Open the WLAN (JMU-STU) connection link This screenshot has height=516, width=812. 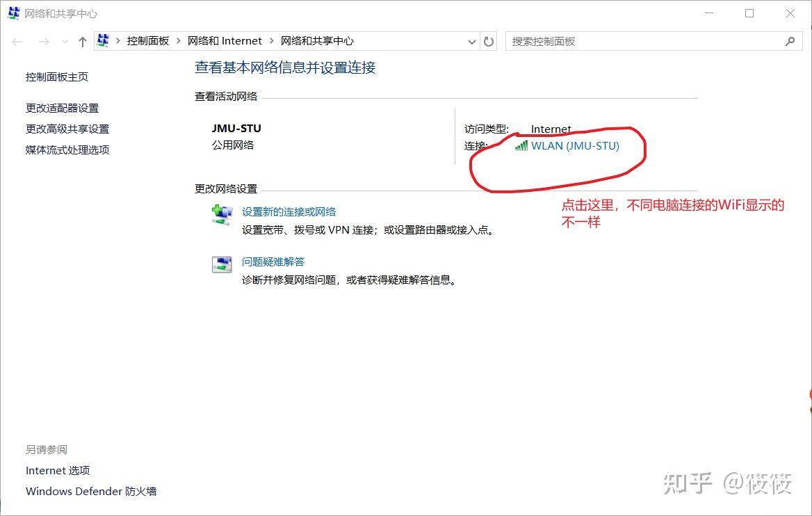tap(575, 145)
